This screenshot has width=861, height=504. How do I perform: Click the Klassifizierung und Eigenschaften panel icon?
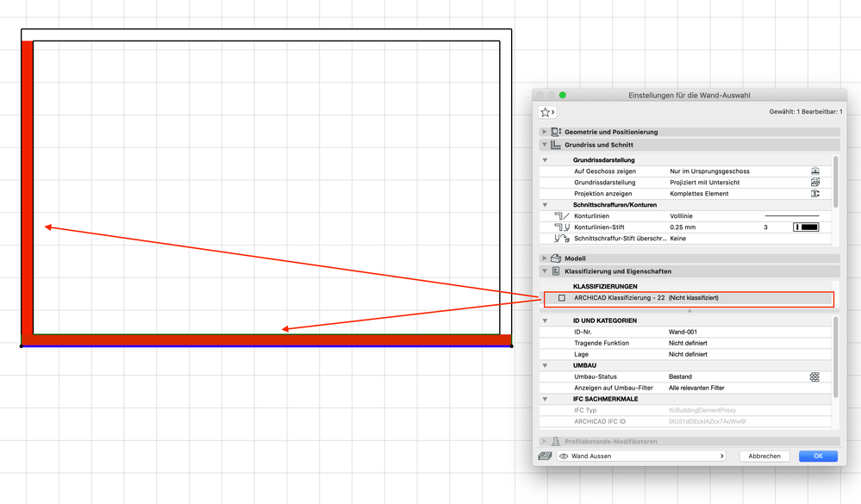556,271
